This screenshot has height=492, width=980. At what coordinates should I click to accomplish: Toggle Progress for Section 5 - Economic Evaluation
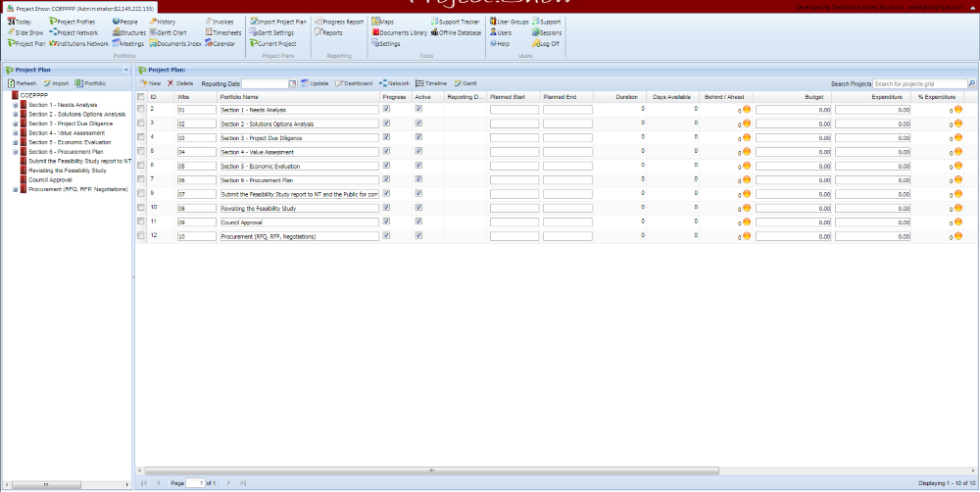click(386, 165)
